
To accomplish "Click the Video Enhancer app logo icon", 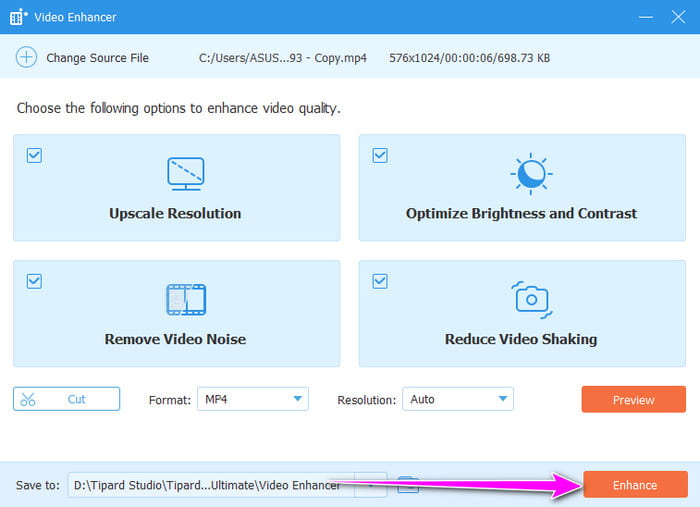I will pyautogui.click(x=17, y=17).
